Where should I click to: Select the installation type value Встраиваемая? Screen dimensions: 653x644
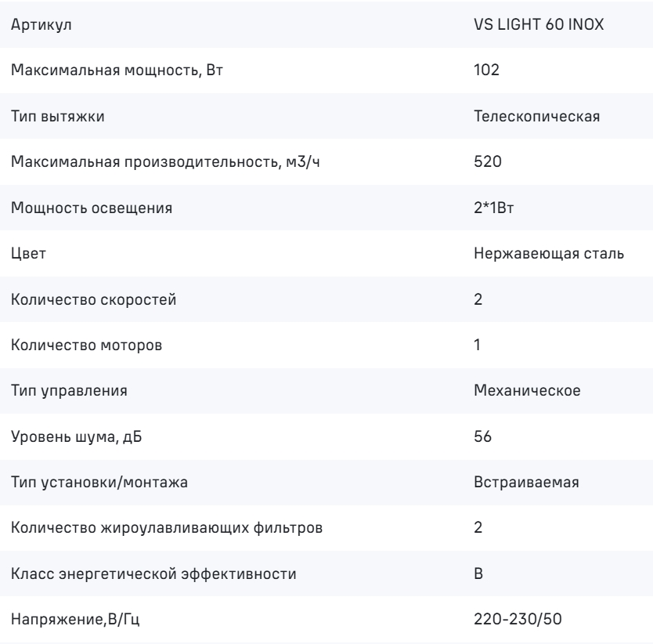[x=526, y=483]
